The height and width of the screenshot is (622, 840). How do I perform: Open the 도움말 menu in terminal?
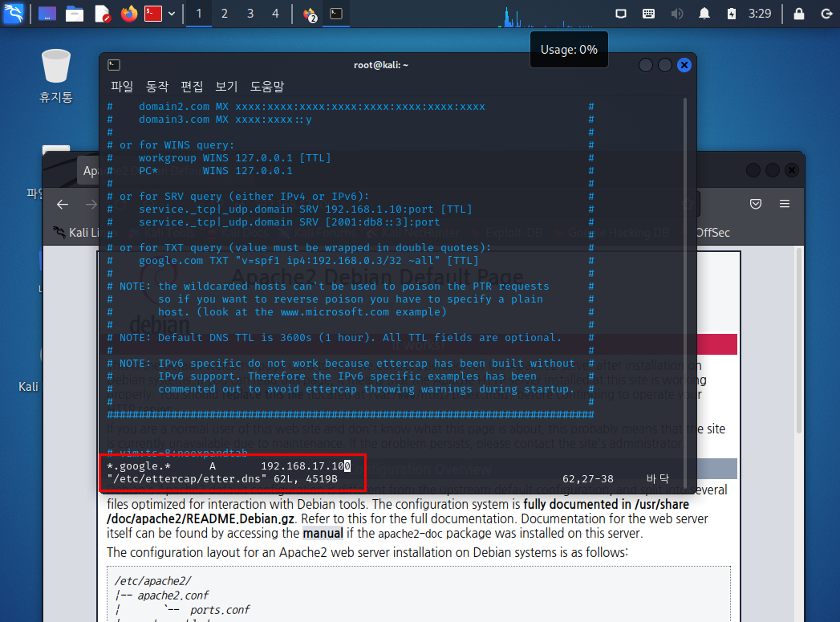[267, 86]
